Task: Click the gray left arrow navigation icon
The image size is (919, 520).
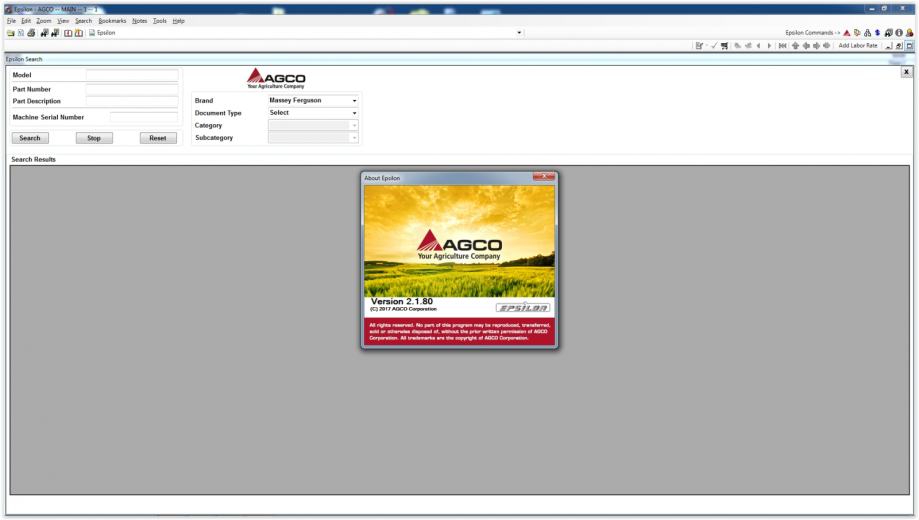Action: [x=806, y=46]
